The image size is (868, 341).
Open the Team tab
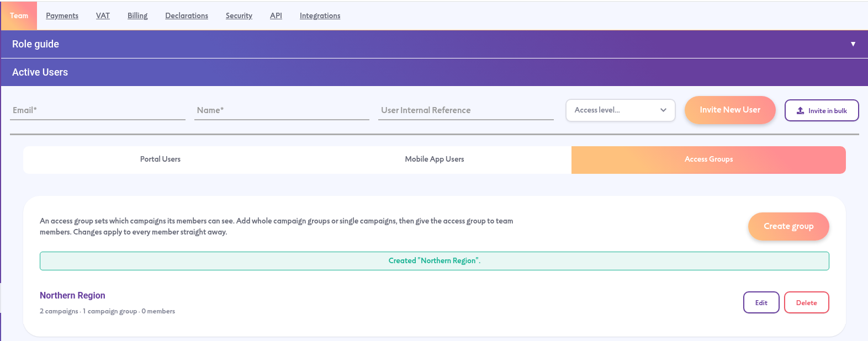pyautogui.click(x=19, y=15)
